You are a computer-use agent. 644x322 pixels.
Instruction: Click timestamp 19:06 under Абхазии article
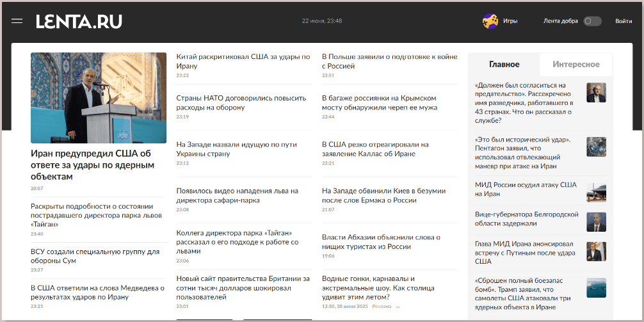[328, 256]
